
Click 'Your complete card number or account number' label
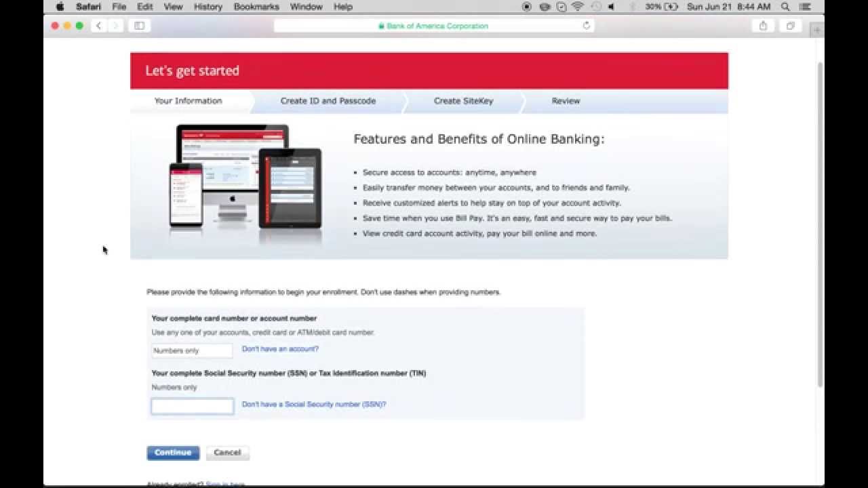(234, 319)
